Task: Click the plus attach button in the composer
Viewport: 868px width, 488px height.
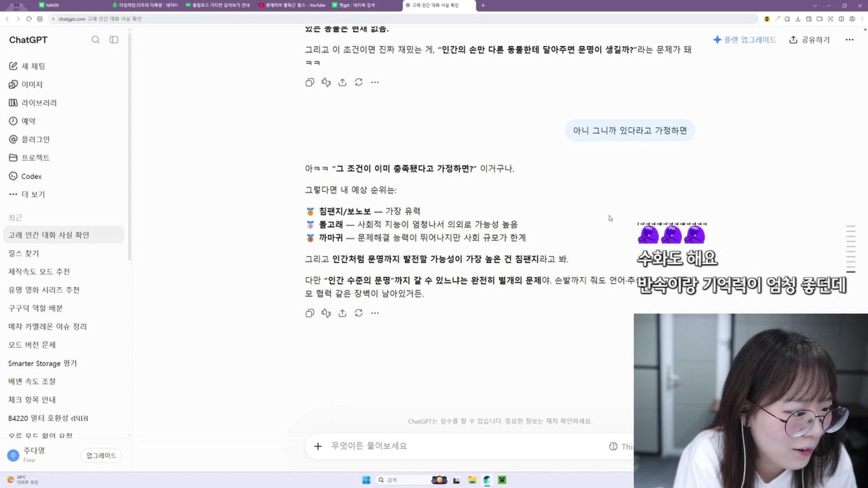Action: point(318,446)
